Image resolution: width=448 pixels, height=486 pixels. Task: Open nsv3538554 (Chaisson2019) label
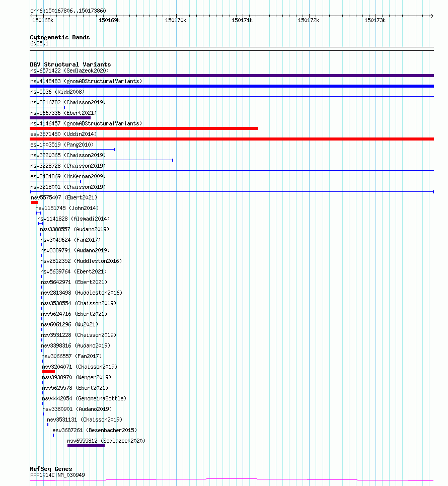pos(79,303)
